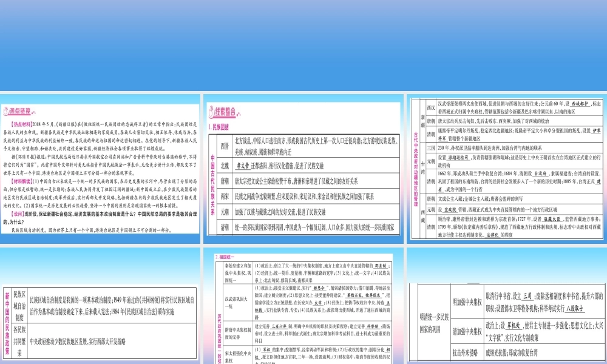This screenshot has width=607, height=364.
Task: Click the underlined answer 军机处
Action: [514, 326]
